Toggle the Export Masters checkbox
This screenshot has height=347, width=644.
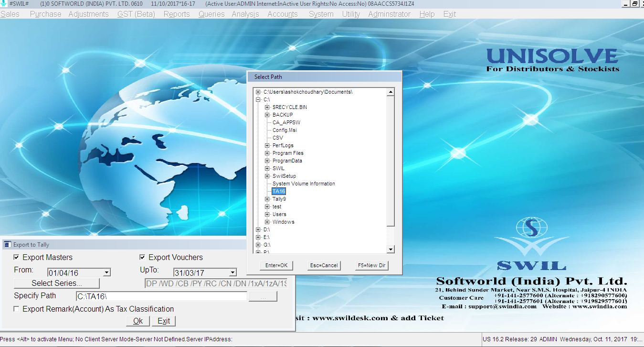(x=16, y=257)
